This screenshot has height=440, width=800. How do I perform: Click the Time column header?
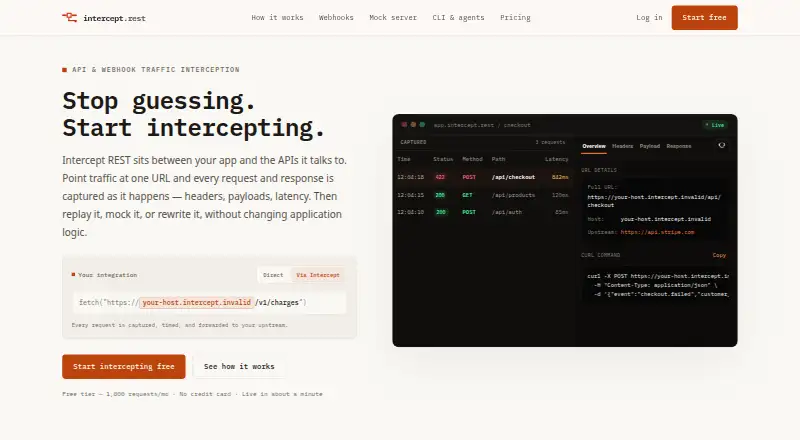tap(404, 159)
